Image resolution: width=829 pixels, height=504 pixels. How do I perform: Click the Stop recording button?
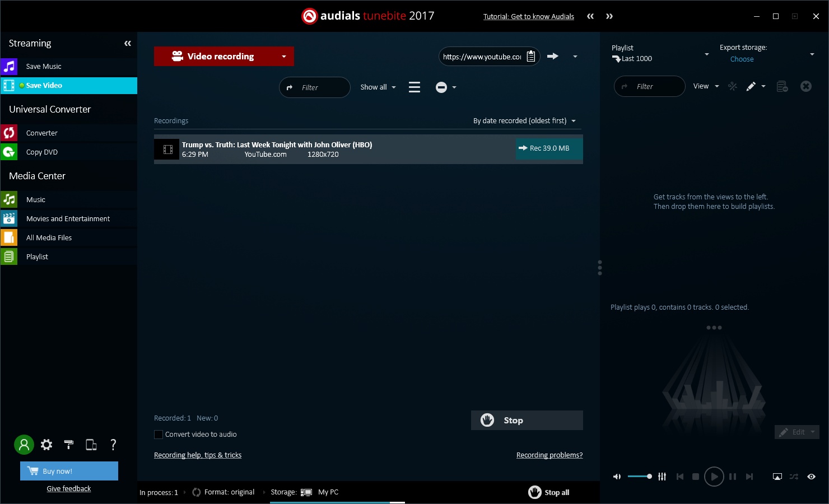click(527, 421)
